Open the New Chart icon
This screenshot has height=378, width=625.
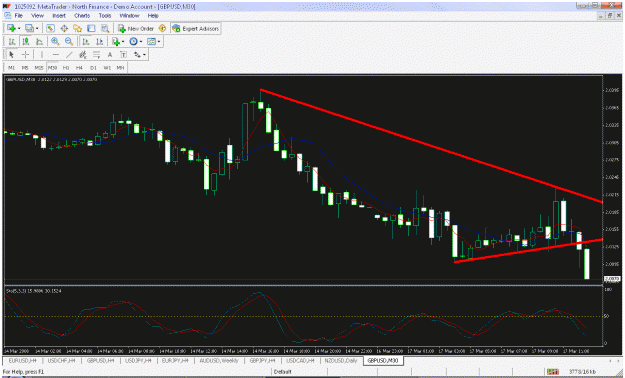pos(11,28)
